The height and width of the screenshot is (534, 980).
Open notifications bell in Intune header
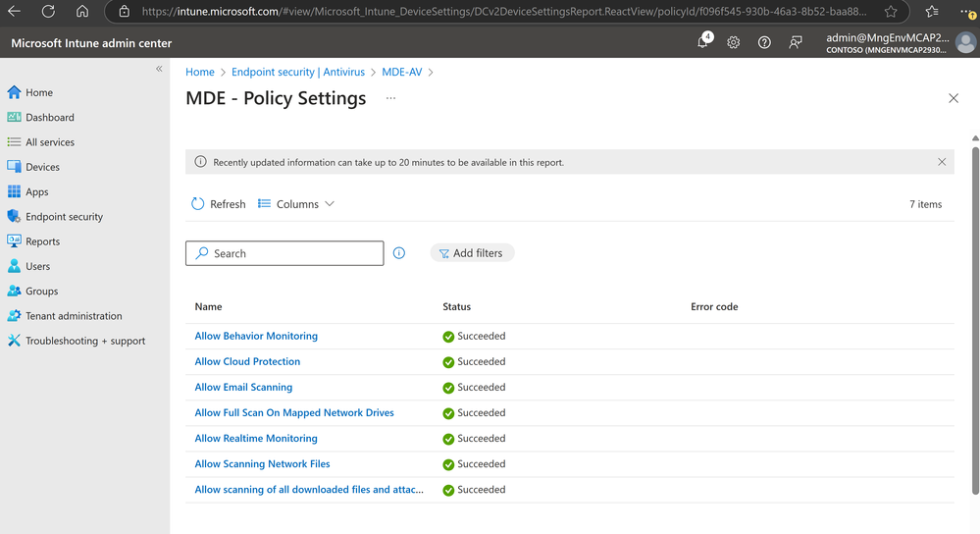click(x=703, y=41)
